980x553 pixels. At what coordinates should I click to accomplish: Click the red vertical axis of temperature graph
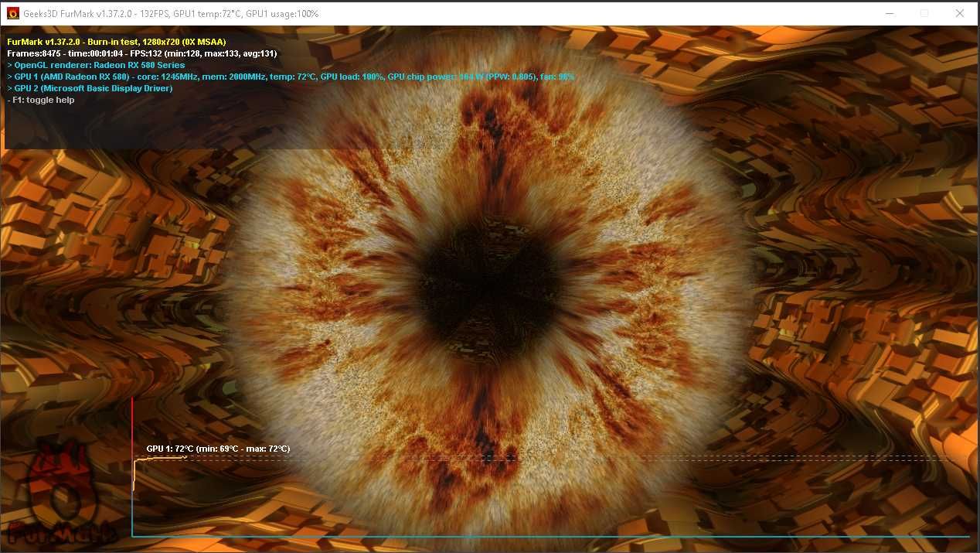coord(132,466)
